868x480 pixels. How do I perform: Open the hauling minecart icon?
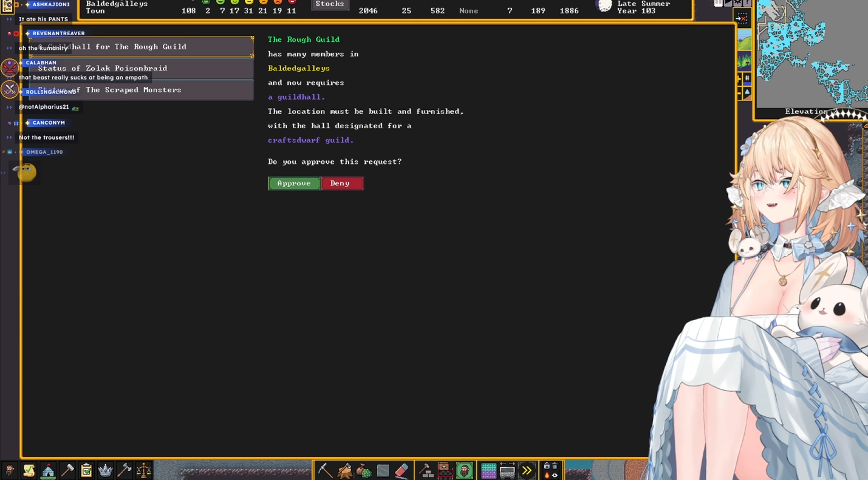(x=508, y=470)
